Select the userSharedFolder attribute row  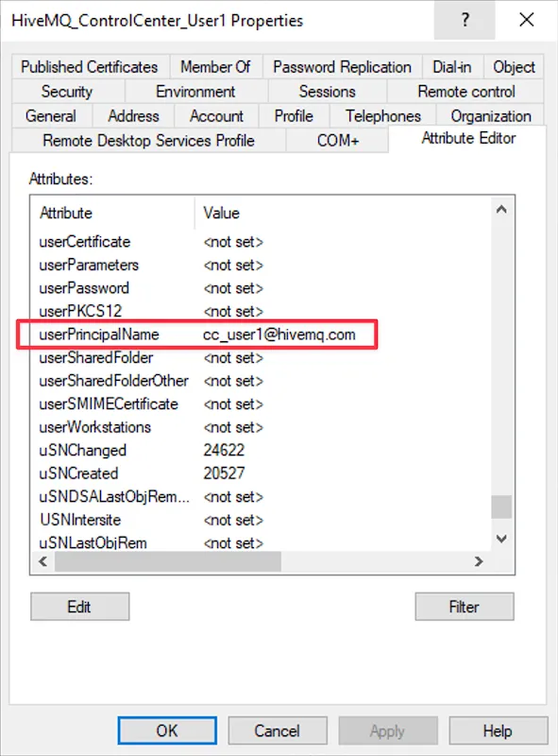[x=261, y=357]
